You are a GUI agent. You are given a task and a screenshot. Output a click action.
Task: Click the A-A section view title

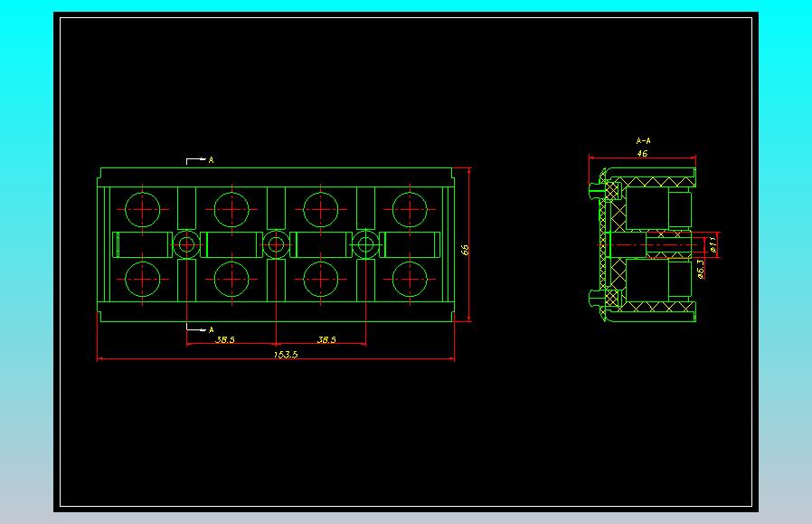coord(643,140)
